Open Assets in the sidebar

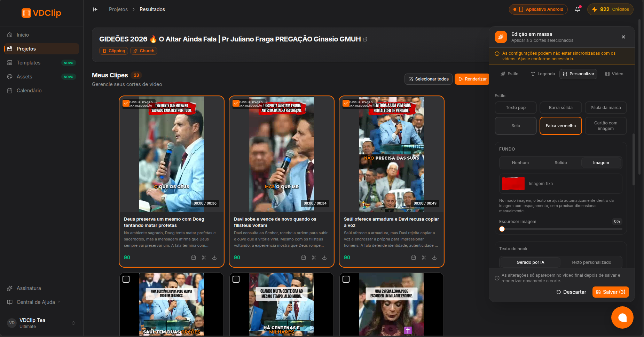point(41,77)
